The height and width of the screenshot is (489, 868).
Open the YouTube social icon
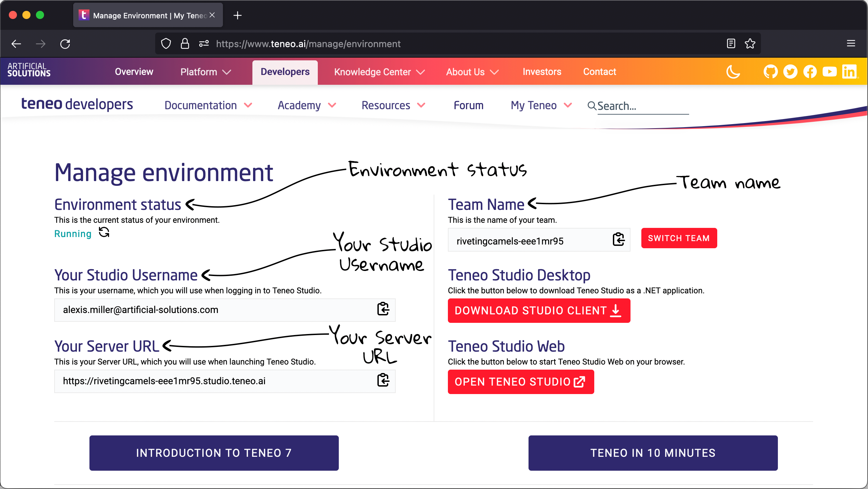[x=829, y=72]
